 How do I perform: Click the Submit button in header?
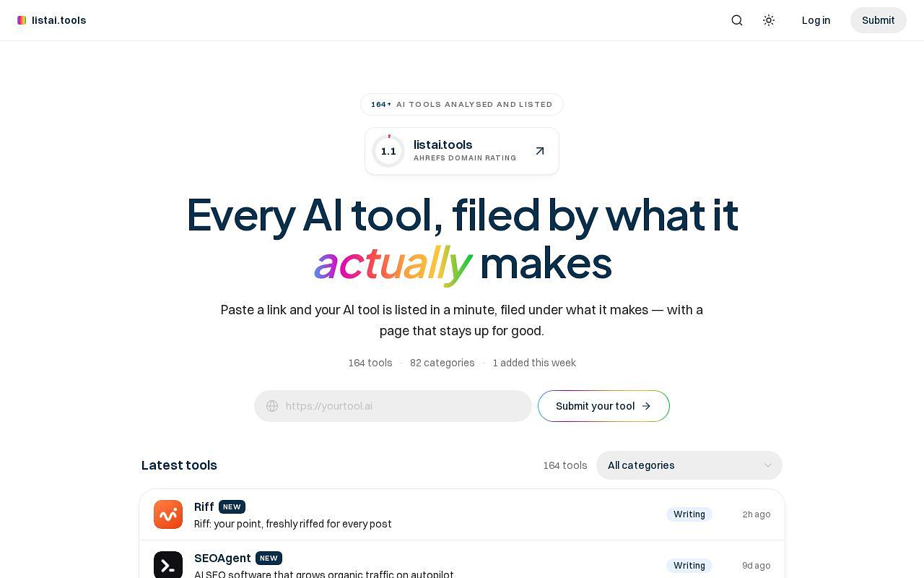tap(878, 20)
